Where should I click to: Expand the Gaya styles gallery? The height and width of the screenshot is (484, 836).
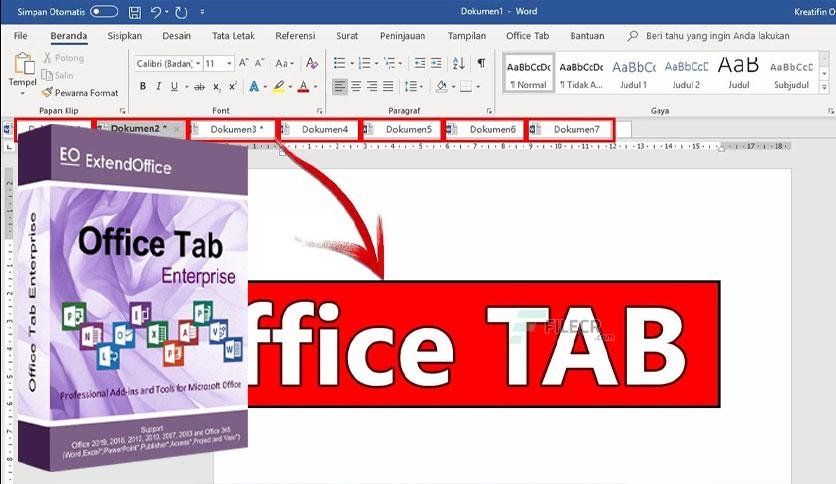(824, 86)
